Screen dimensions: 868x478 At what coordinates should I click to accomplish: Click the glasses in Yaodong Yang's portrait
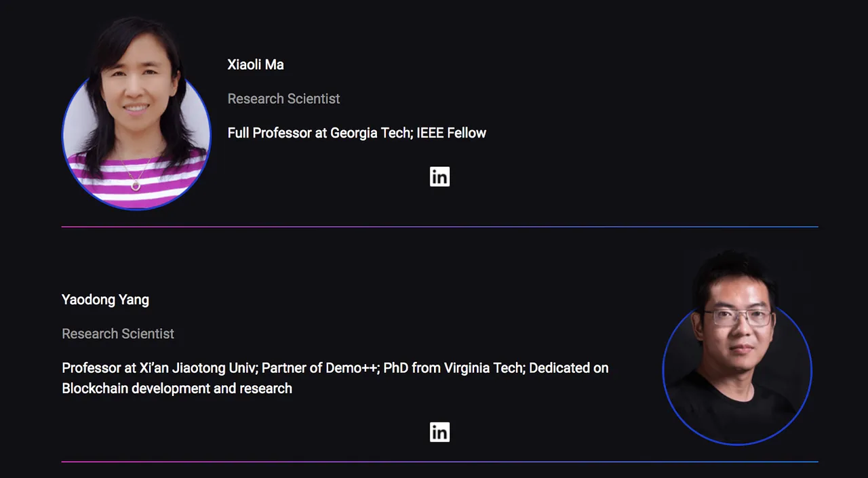tap(738, 317)
